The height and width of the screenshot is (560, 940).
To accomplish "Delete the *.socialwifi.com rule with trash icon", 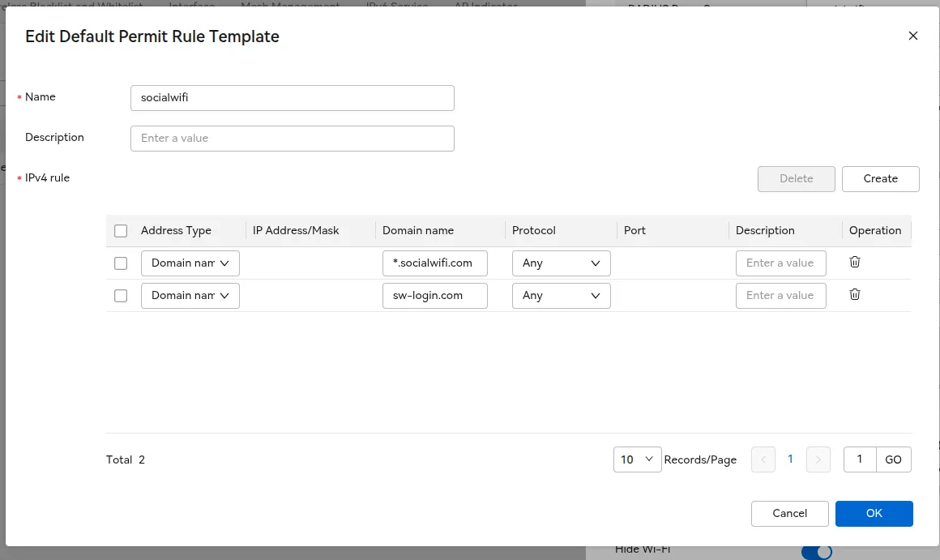I will point(854,263).
